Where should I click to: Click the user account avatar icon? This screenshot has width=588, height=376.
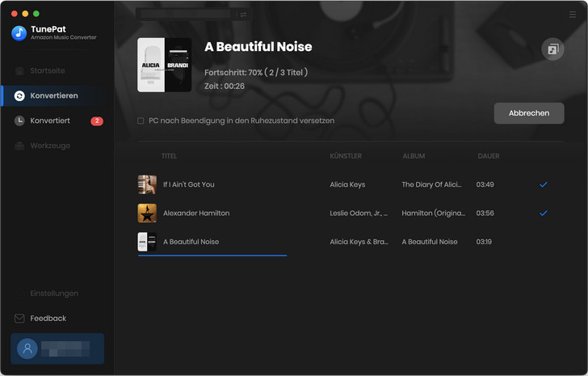point(27,349)
